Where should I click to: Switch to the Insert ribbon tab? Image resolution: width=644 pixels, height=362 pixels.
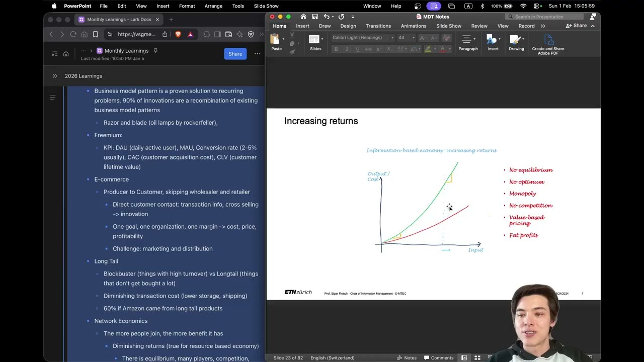click(302, 26)
